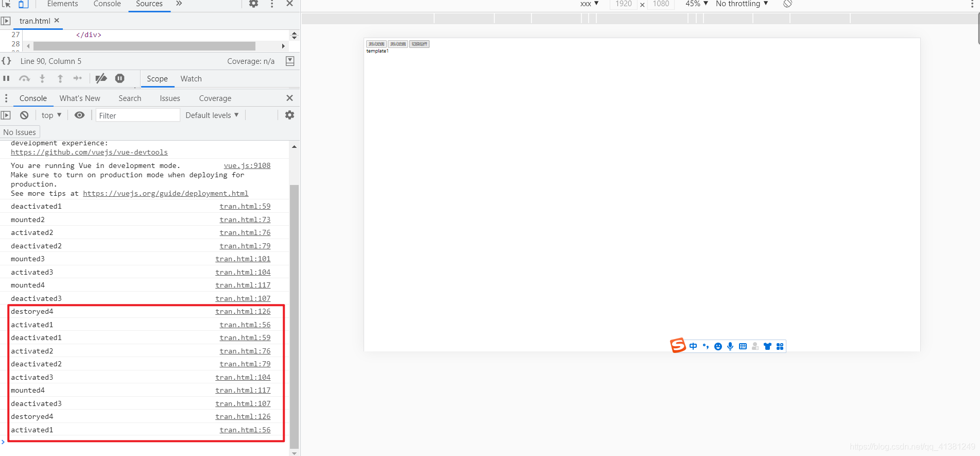Viewport: 980px width, 456px height.
Task: Show the console sidebar
Action: coord(6,115)
